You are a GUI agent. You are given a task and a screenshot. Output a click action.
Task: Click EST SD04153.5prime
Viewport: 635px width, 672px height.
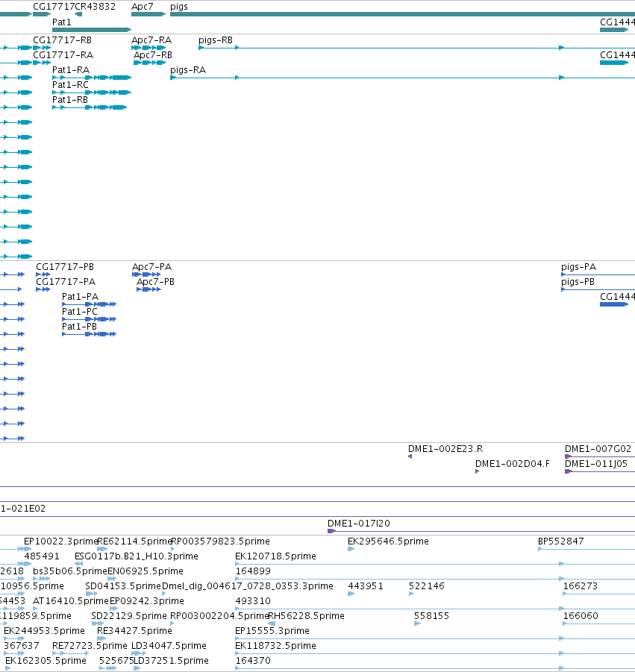(x=91, y=594)
